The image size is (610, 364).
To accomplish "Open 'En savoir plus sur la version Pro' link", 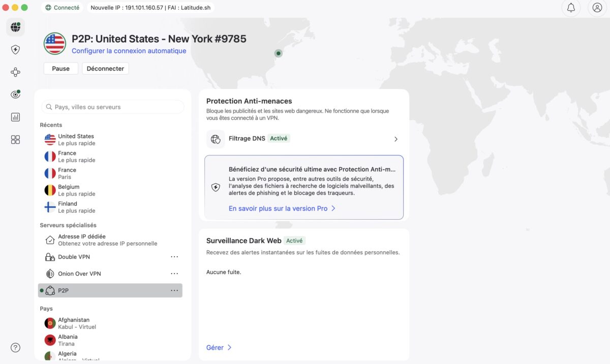I will tap(278, 208).
